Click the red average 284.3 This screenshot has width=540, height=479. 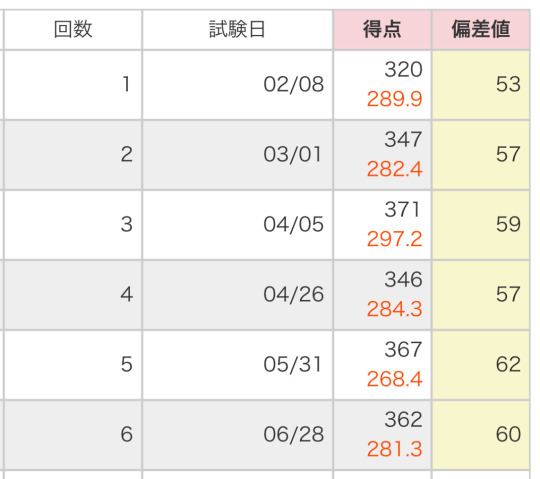pos(394,309)
